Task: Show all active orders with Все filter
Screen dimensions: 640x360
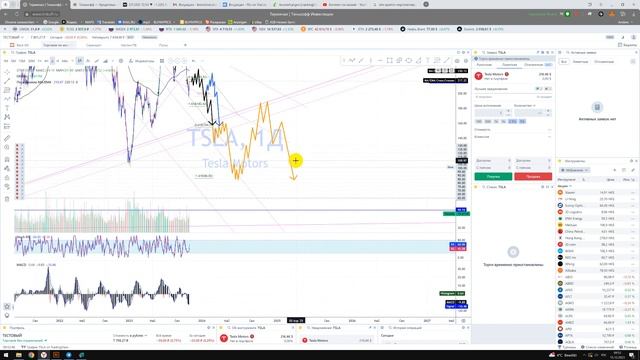Action: 564,62
